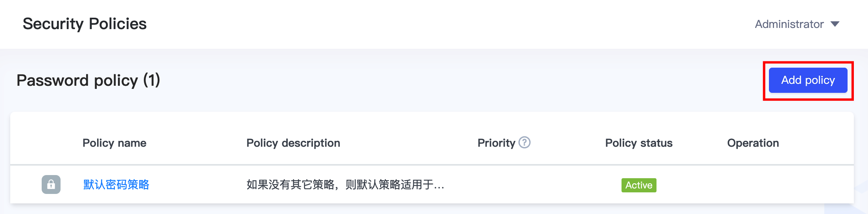The image size is (868, 214).
Task: Click the Security Policies page title
Action: coord(85,24)
